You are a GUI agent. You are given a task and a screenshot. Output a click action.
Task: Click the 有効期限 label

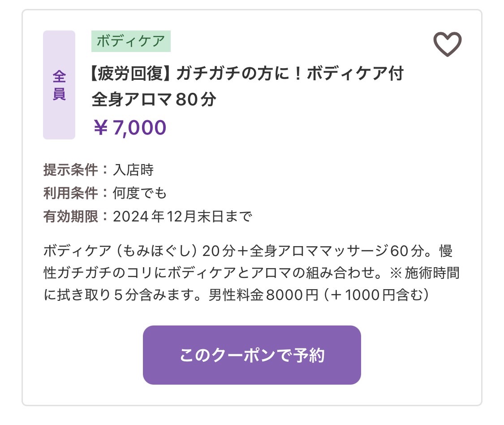click(x=70, y=216)
